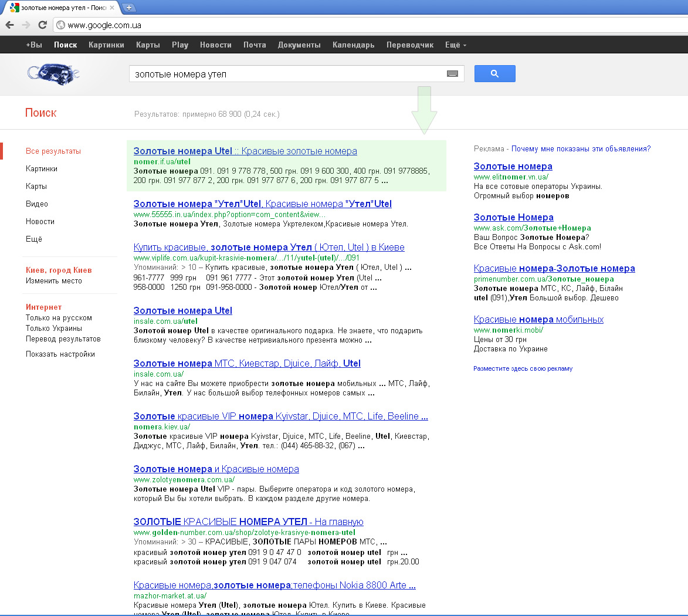Filter by Видео in sidebar

click(37, 204)
